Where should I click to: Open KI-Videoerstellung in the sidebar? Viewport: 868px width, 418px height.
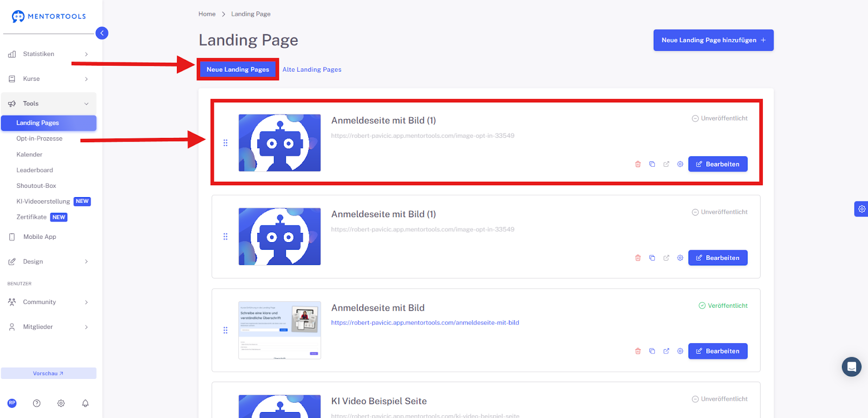coord(43,201)
